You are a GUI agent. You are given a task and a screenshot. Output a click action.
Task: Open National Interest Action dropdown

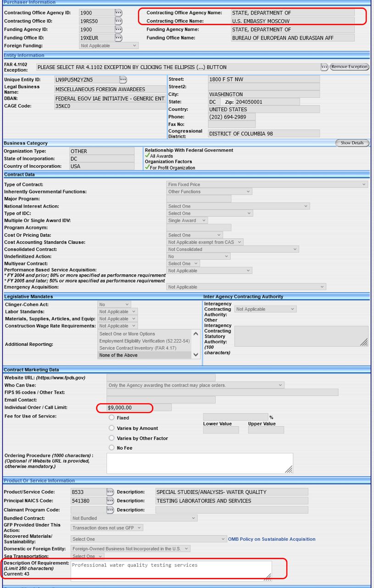[238, 206]
